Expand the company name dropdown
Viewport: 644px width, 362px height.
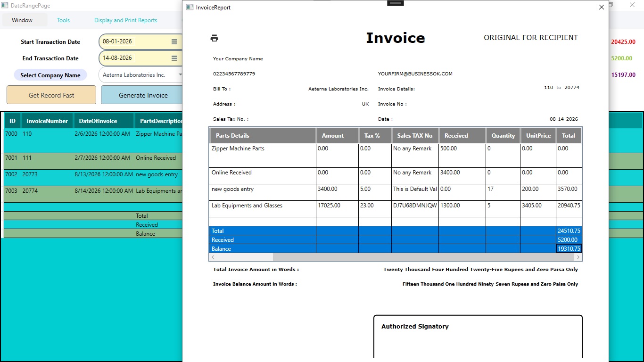(x=180, y=75)
